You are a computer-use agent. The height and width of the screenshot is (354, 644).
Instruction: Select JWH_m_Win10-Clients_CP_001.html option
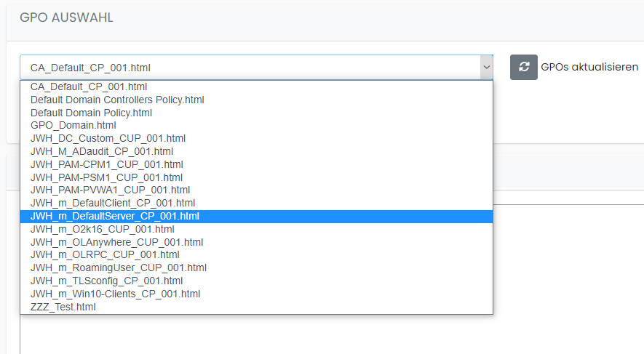[x=115, y=294]
